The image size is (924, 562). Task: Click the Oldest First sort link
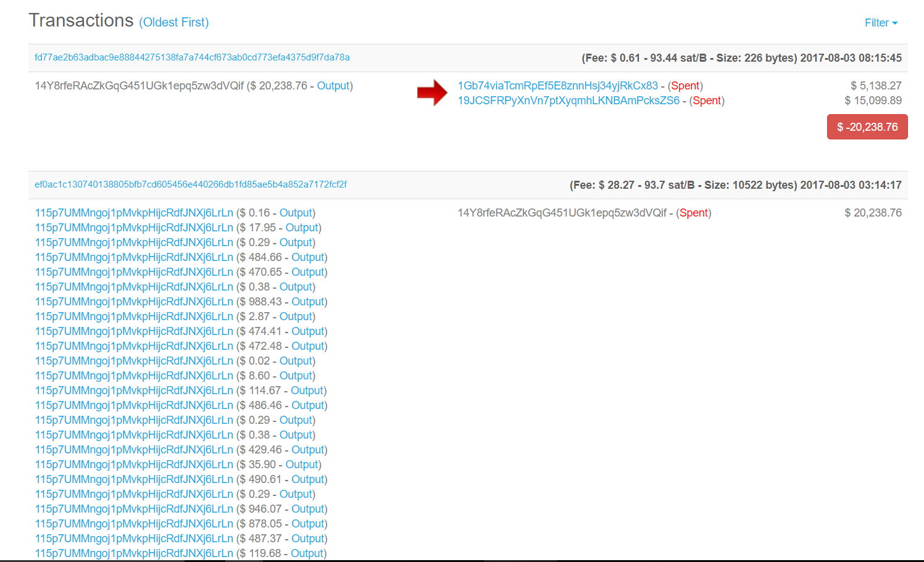coord(174,23)
